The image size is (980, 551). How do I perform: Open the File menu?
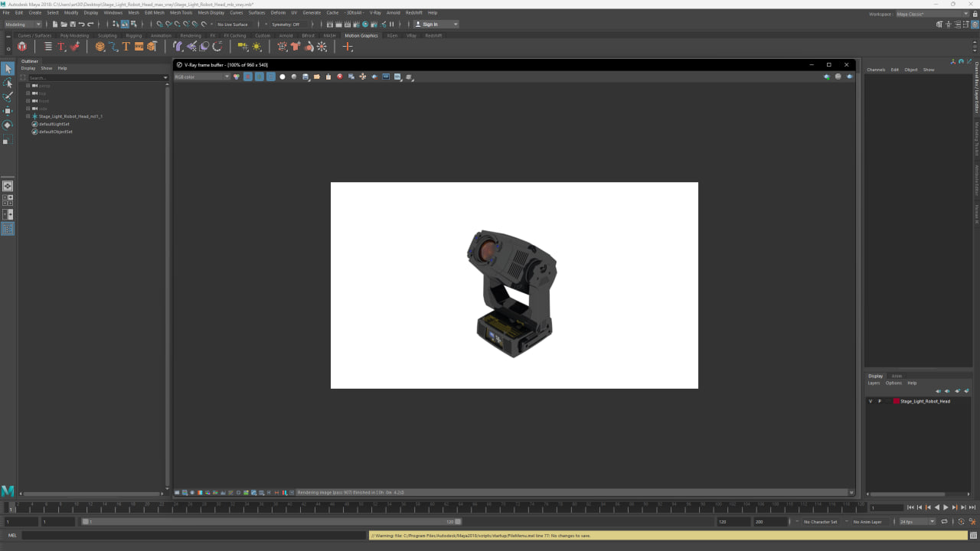click(6, 13)
